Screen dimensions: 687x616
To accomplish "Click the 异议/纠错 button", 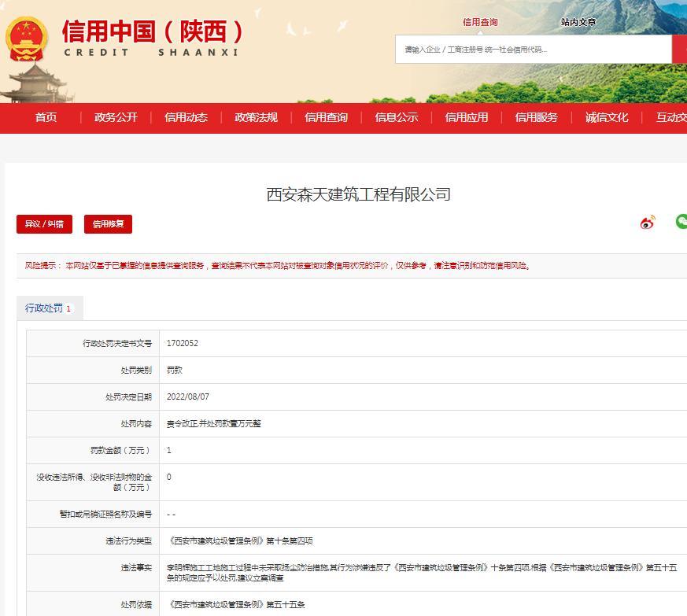I will coord(44,224).
